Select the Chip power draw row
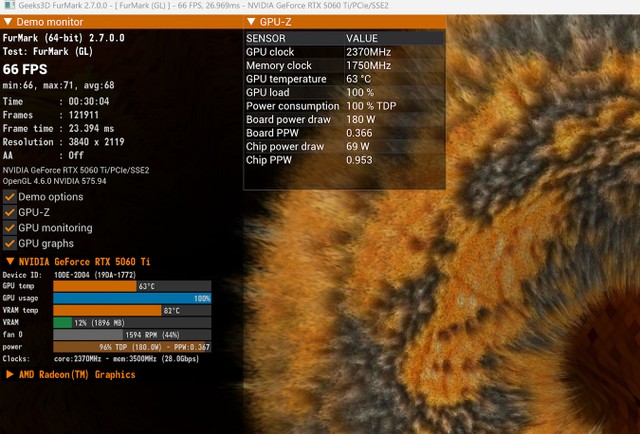640x434 pixels. click(x=344, y=146)
